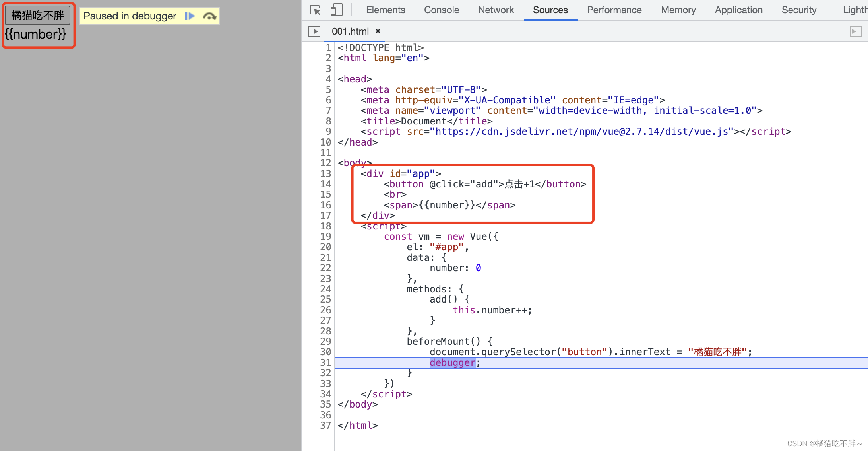
Task: Toggle the device toolbar icon
Action: click(336, 10)
